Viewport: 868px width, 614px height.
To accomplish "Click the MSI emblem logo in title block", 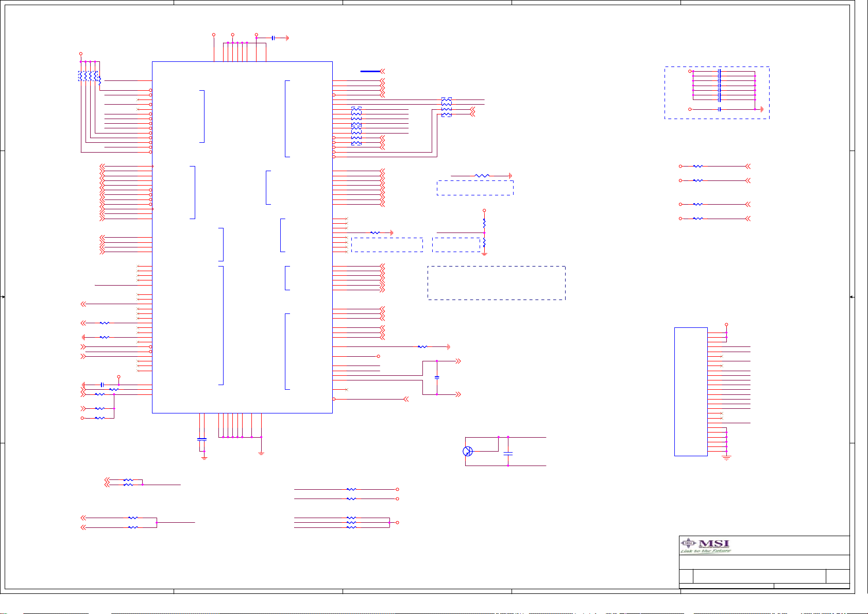I will [x=688, y=543].
